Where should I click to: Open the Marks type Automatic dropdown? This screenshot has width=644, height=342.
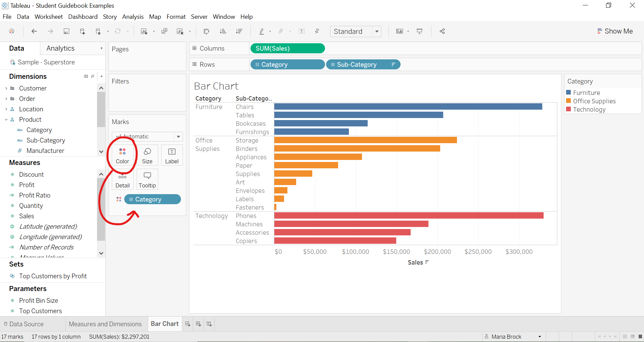tap(178, 136)
